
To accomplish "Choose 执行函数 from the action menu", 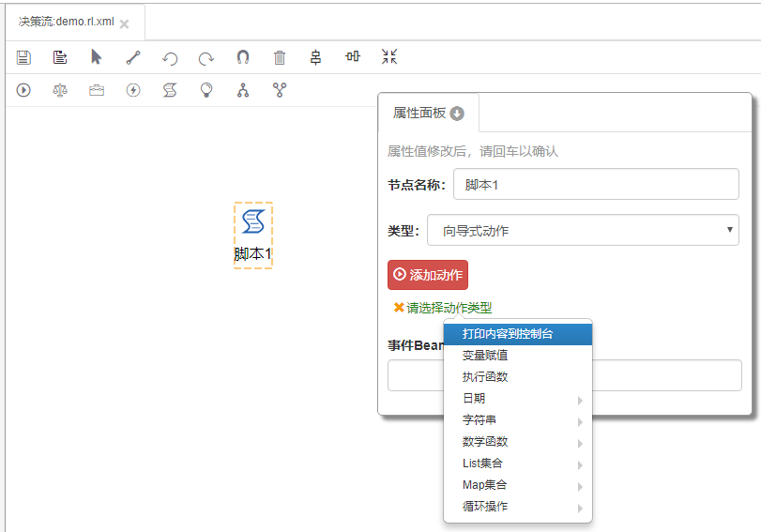I will [518, 377].
